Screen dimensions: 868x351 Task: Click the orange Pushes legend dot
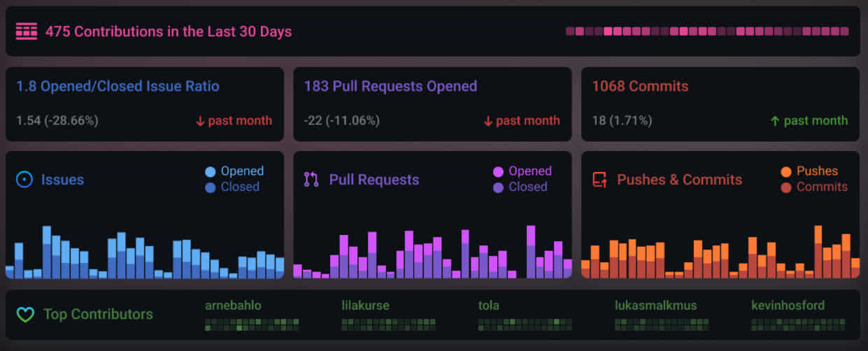[786, 172]
